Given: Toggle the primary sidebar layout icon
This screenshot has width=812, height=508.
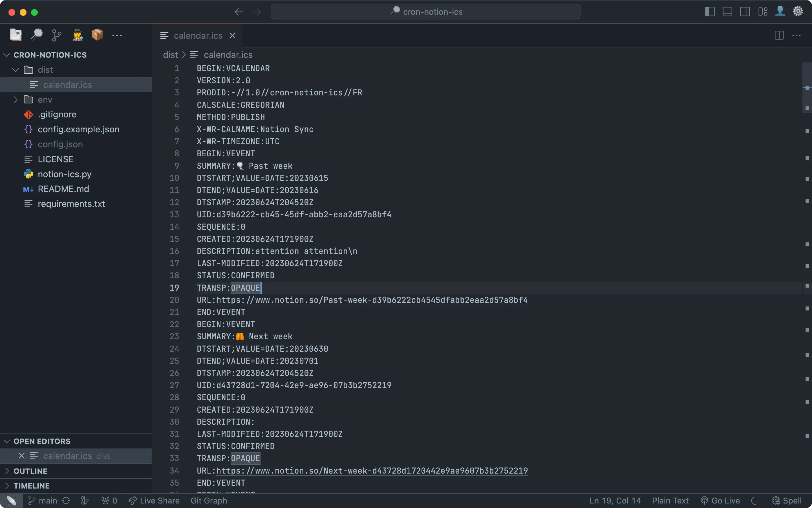Looking at the screenshot, I should click(710, 12).
